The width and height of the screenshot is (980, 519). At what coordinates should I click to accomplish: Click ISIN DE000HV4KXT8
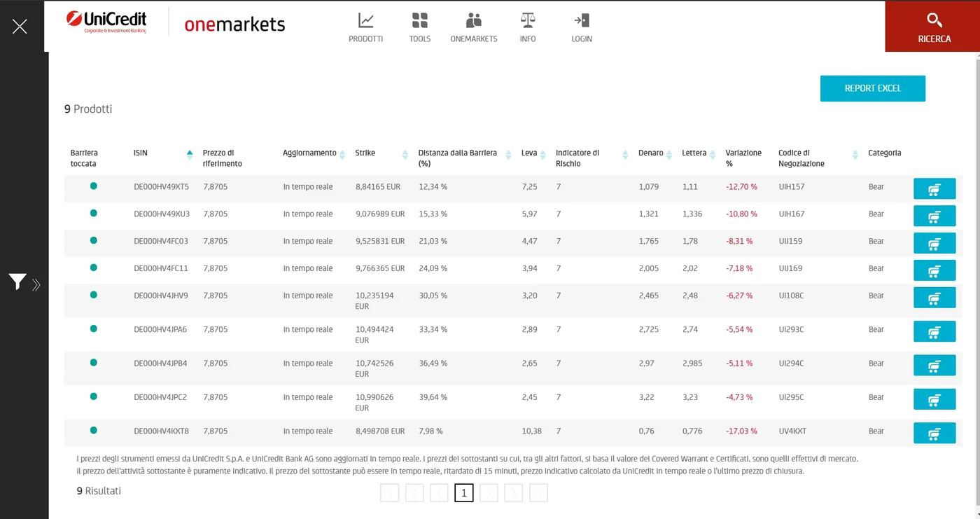click(x=162, y=431)
